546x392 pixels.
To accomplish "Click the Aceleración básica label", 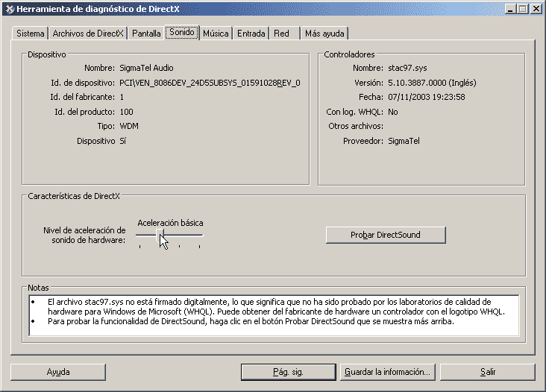I will (170, 223).
